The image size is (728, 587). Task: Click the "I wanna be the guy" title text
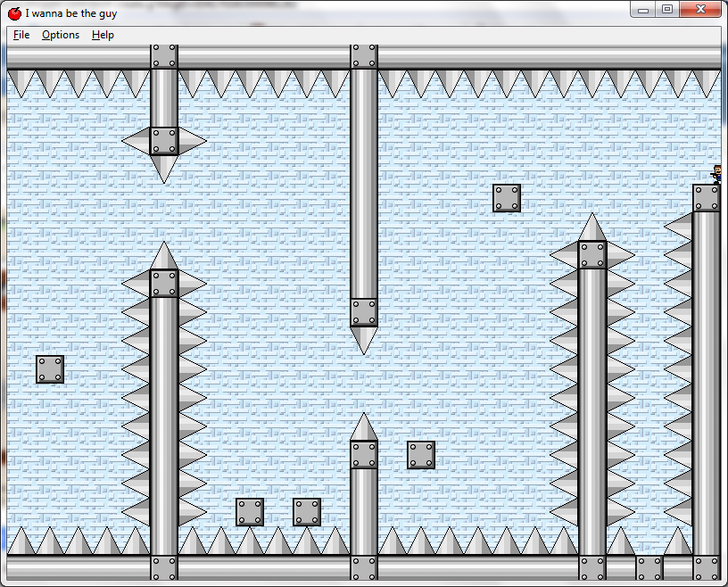click(71, 13)
